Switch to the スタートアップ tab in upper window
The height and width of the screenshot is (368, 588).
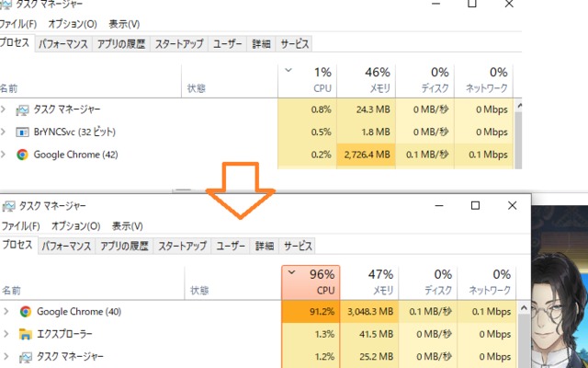[x=179, y=44]
